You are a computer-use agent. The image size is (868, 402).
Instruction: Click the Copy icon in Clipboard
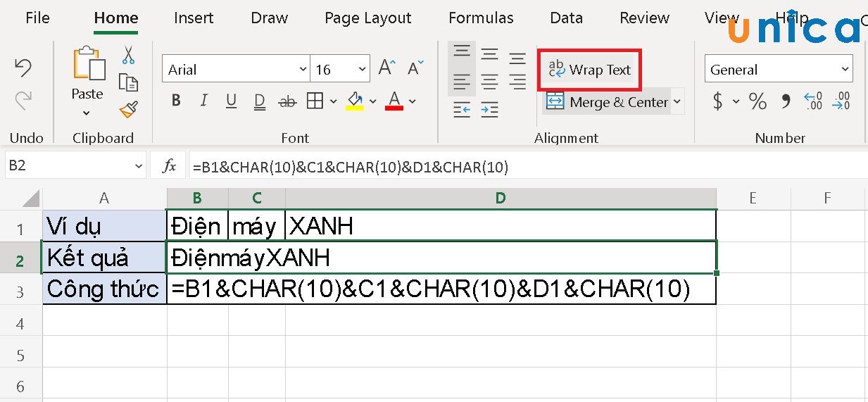(x=128, y=82)
